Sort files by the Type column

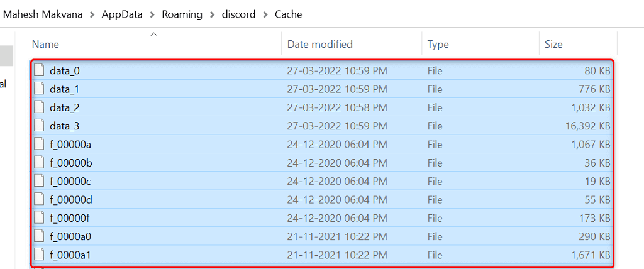(438, 44)
